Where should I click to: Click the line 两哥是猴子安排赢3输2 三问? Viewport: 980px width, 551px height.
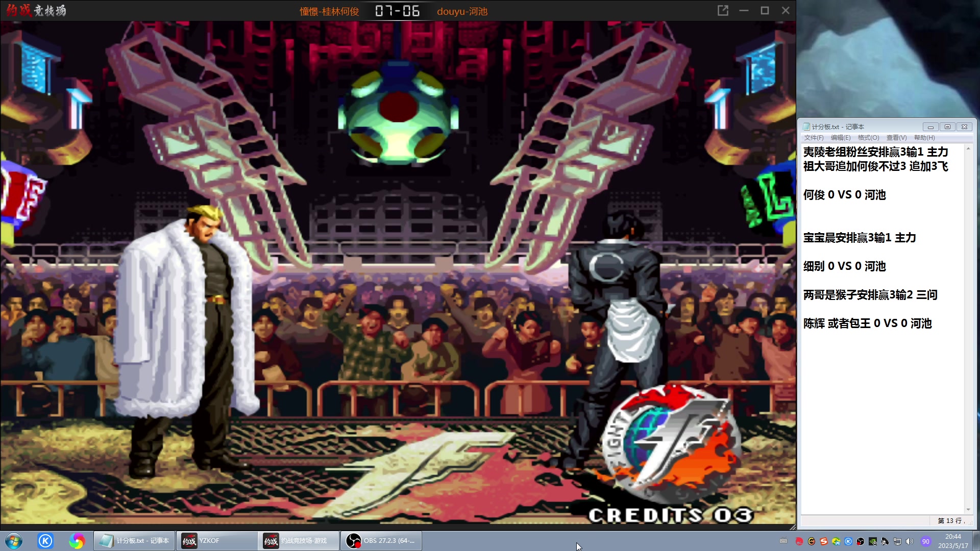click(870, 295)
